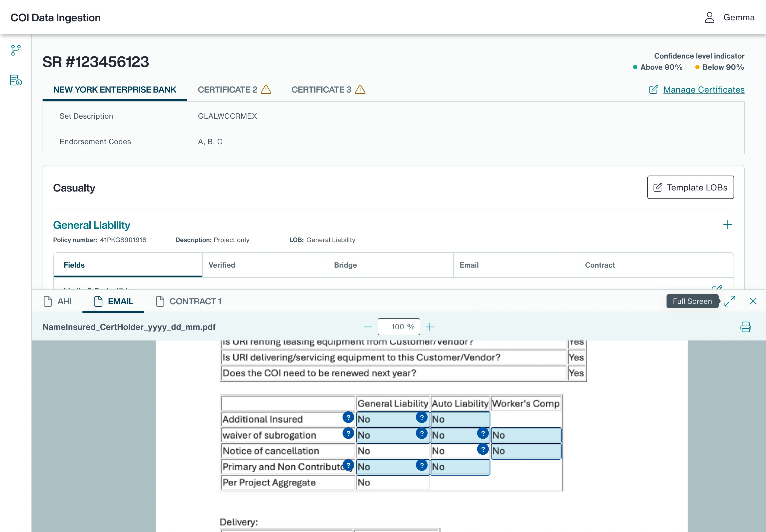Close the document viewer panel
The width and height of the screenshot is (766, 532).
tap(753, 301)
